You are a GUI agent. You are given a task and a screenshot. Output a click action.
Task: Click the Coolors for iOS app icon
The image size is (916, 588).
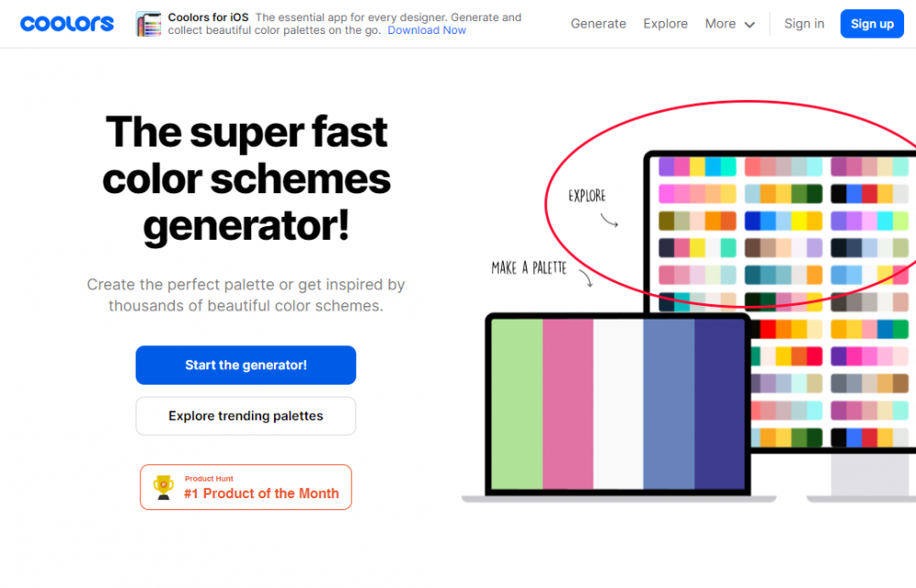148,24
